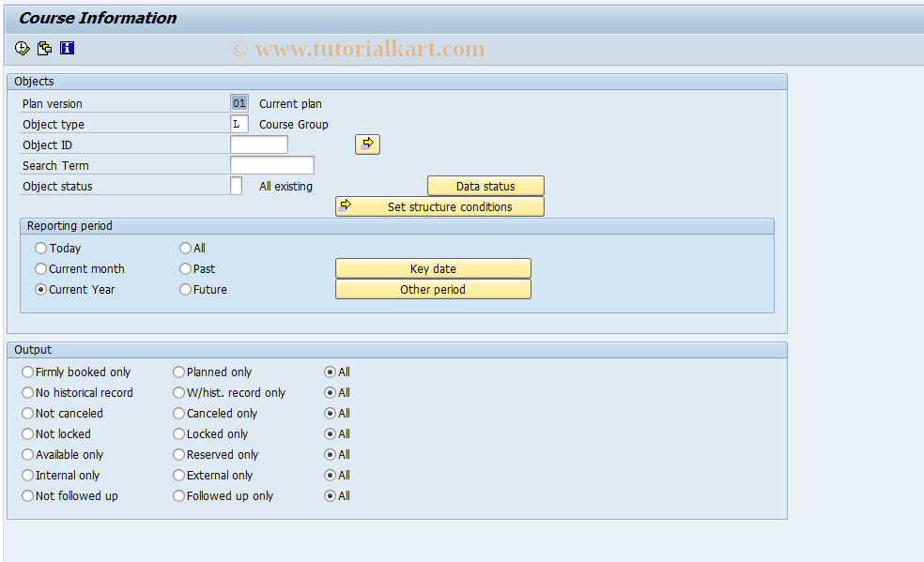Click the Object type field
The height and width of the screenshot is (562, 924).
(239, 124)
